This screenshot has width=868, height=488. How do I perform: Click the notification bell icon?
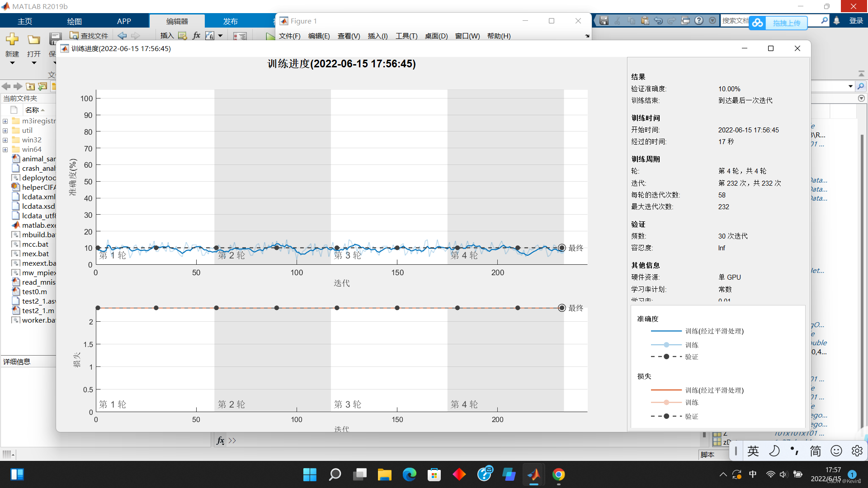837,21
